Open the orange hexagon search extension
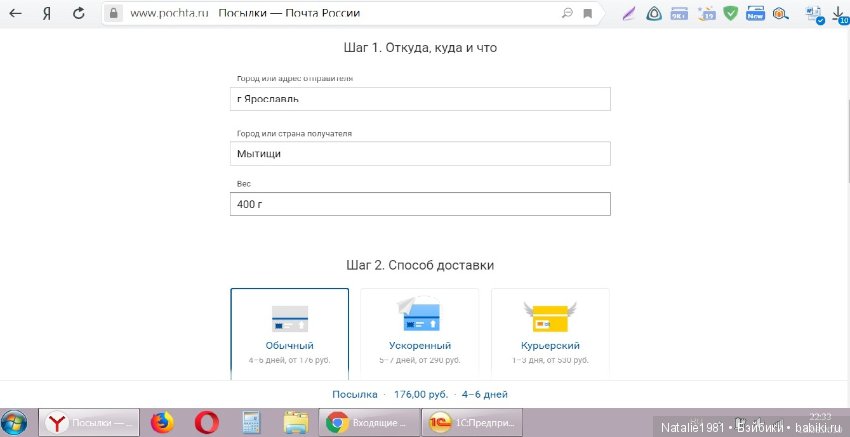This screenshot has height=437, width=850. click(781, 14)
